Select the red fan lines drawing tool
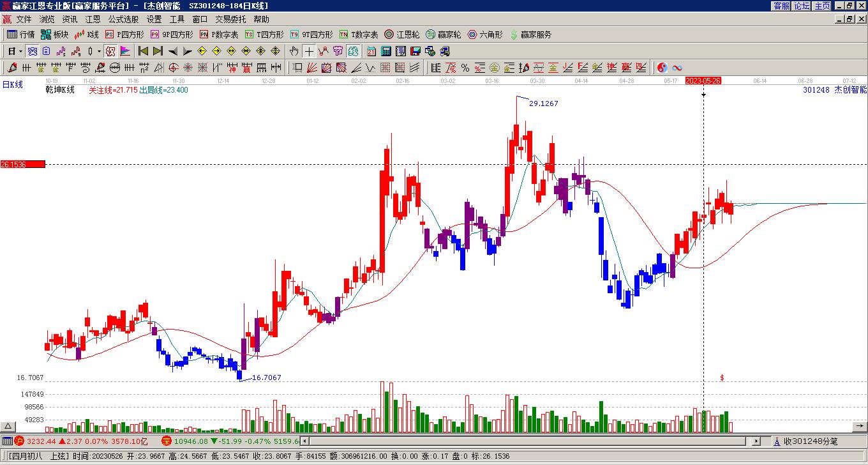This screenshot has height=465, width=868. 312,68
